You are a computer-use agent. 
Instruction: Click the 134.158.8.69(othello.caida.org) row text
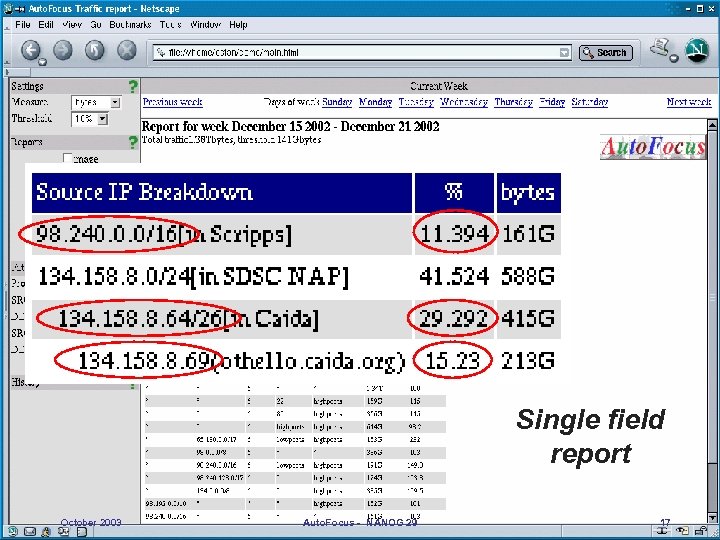[242, 361]
